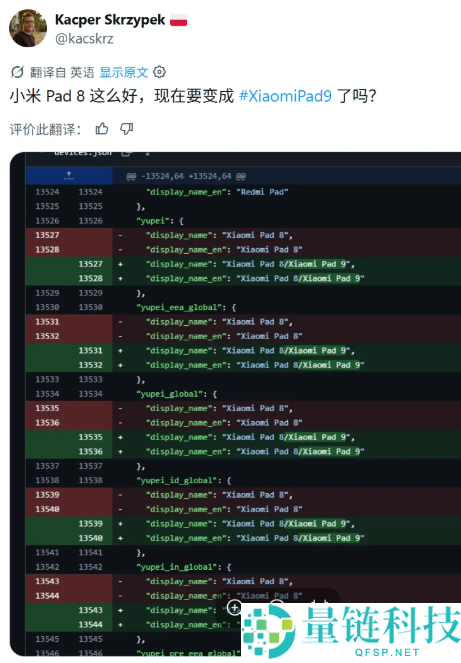Viewport: 461px width, 663px height.
Task: Select removed line 13531 in the diff
Action: pyautogui.click(x=243, y=322)
